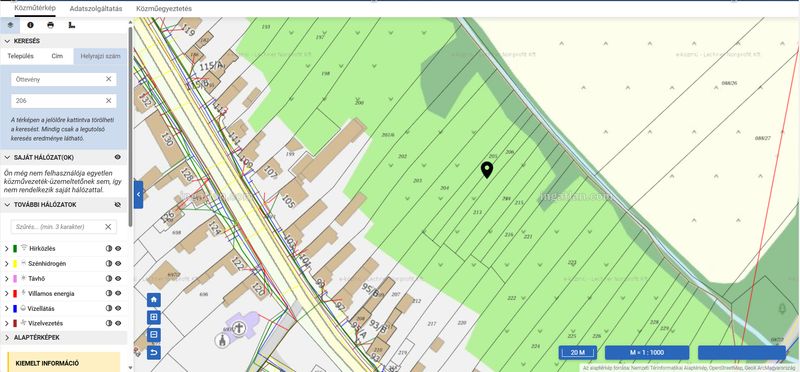Click the dark red Vízelvezetés color swatch
The width and height of the screenshot is (800, 372).
coord(15,323)
